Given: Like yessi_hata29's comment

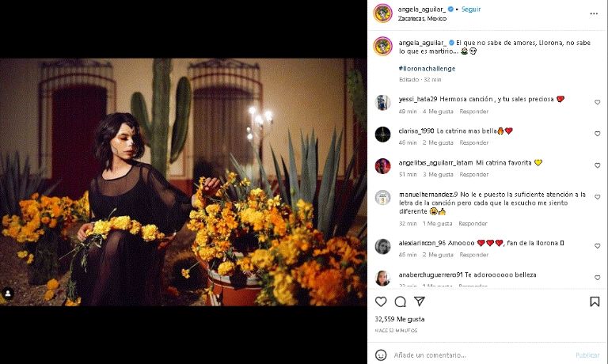Looking at the screenshot, I should (x=597, y=102).
